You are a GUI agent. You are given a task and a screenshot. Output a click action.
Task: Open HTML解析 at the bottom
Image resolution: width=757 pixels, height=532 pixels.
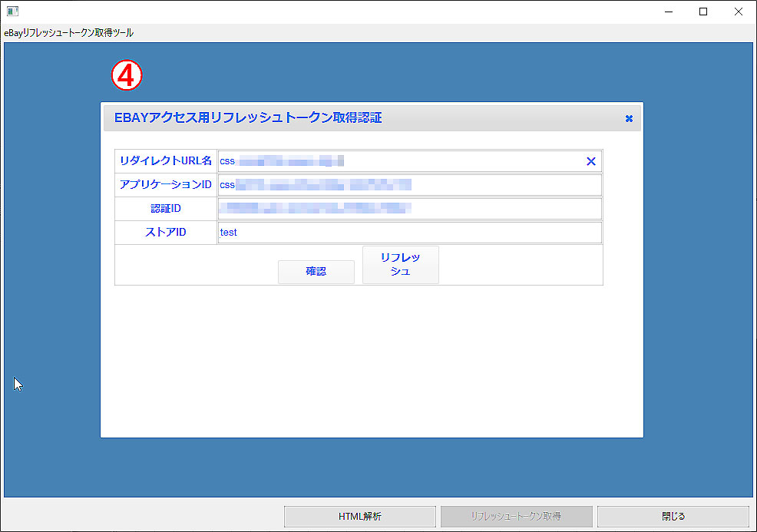359,517
